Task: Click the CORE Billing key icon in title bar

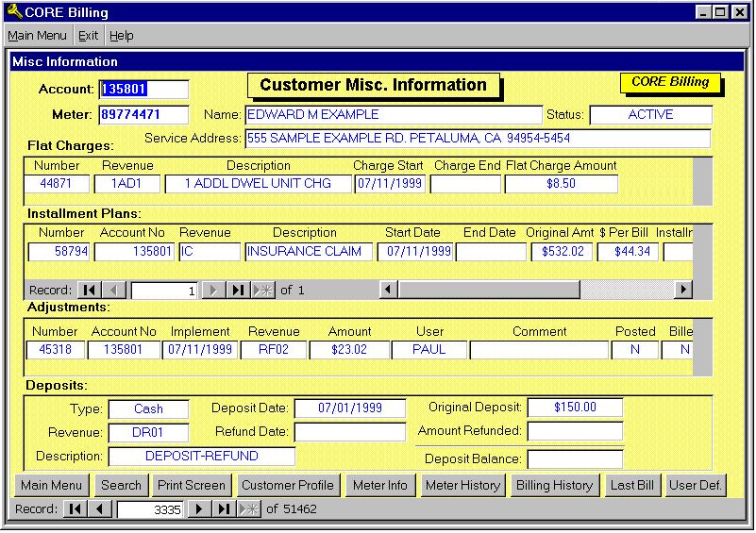Action: click(x=14, y=11)
